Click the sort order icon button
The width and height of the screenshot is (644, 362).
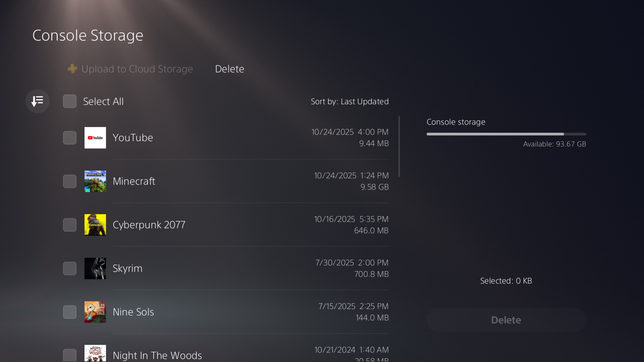[x=38, y=101]
